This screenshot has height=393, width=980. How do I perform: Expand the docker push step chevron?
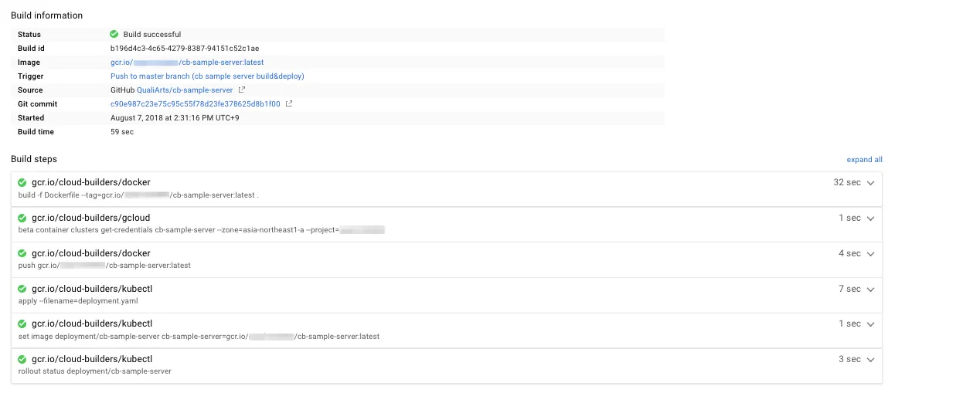tap(870, 254)
